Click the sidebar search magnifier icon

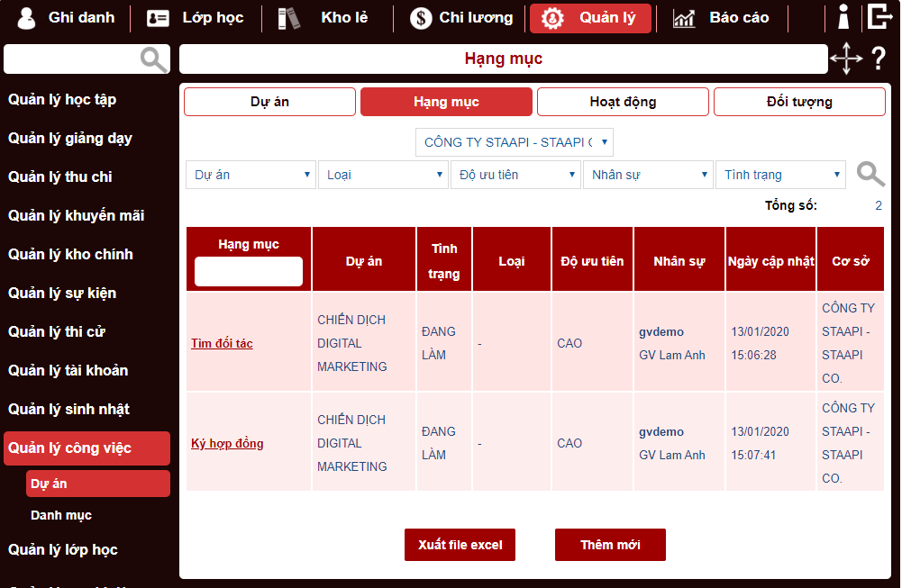154,59
